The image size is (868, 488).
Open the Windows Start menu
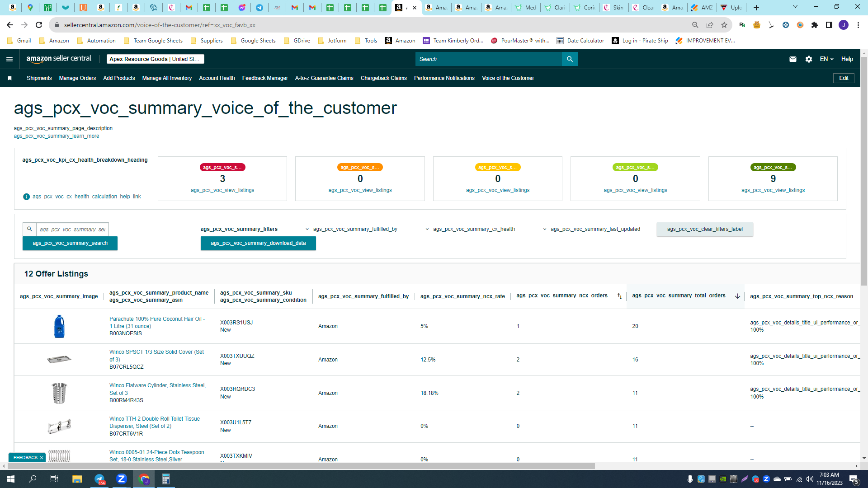point(11,479)
